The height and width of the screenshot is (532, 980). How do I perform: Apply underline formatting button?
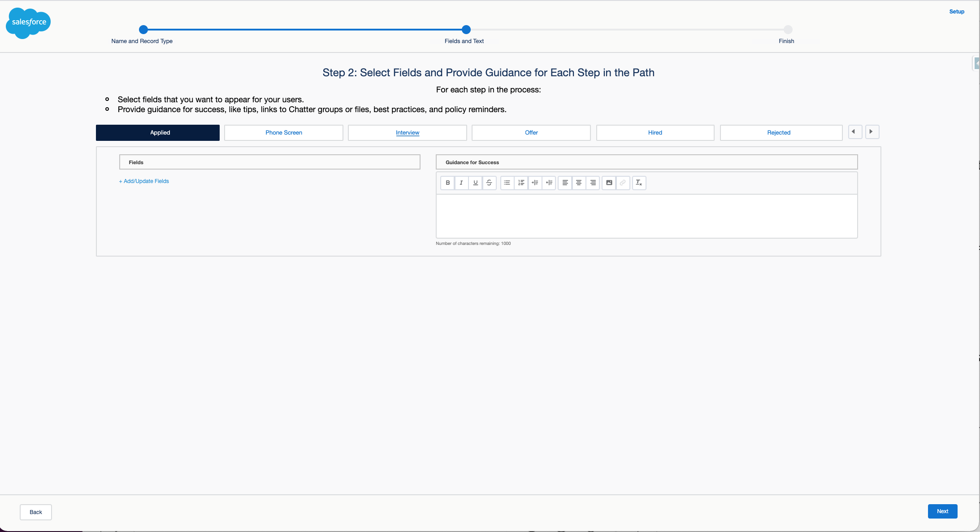(x=475, y=183)
